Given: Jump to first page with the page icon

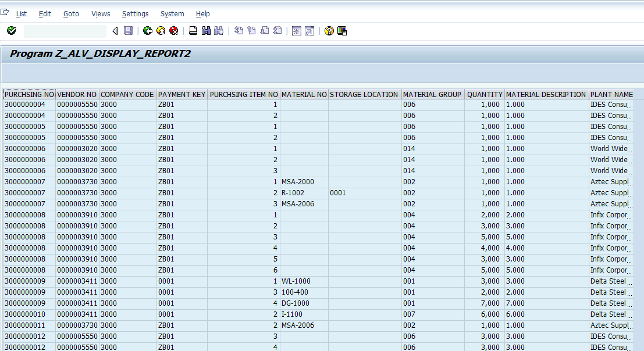Looking at the screenshot, I should tap(239, 30).
